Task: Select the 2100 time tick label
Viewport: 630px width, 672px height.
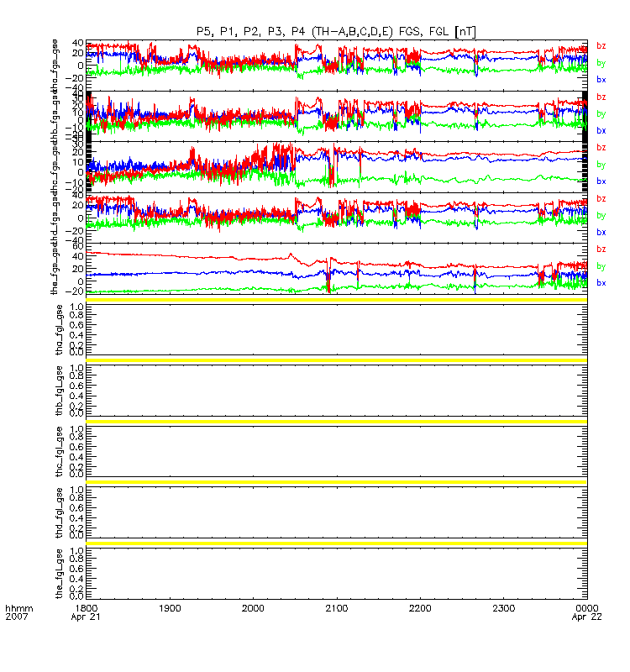Action: 337,608
